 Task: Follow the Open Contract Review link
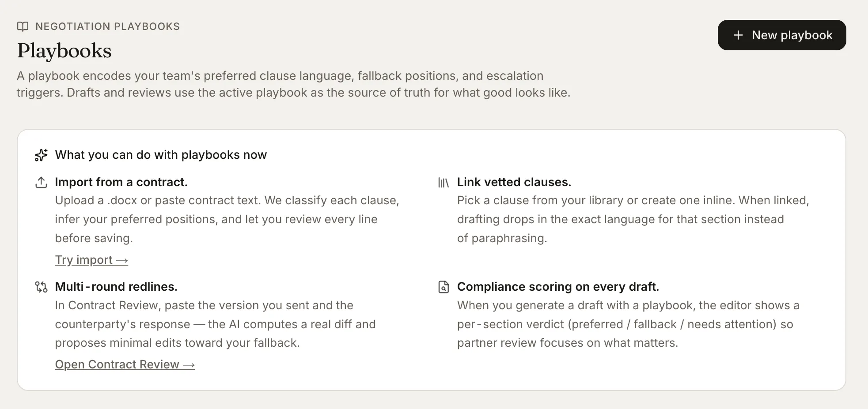click(x=125, y=364)
